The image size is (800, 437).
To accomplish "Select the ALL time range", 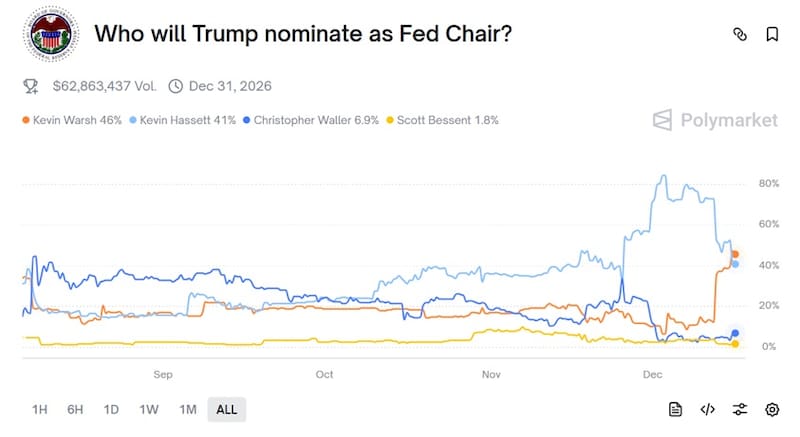I will pyautogui.click(x=227, y=409).
